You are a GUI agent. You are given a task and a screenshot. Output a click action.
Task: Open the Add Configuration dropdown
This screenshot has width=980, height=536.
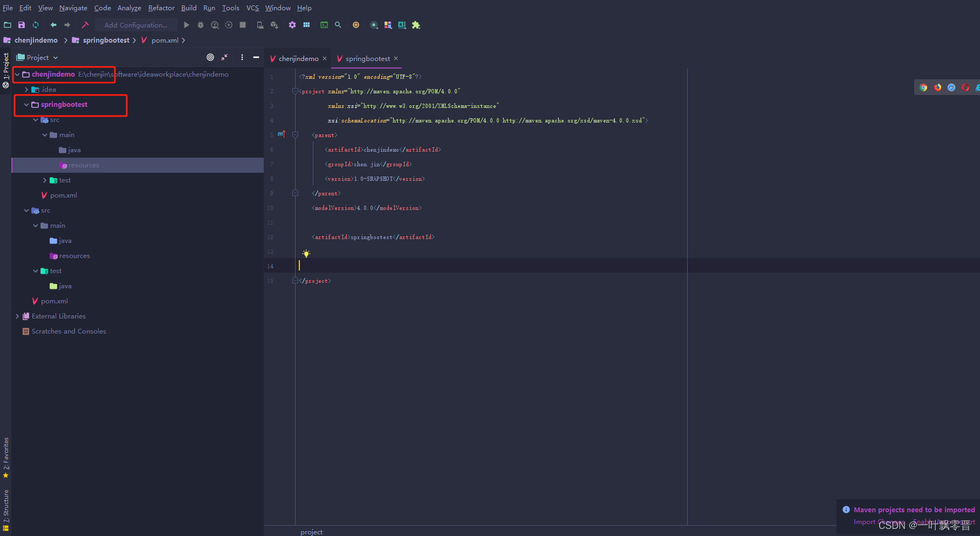pyautogui.click(x=136, y=25)
